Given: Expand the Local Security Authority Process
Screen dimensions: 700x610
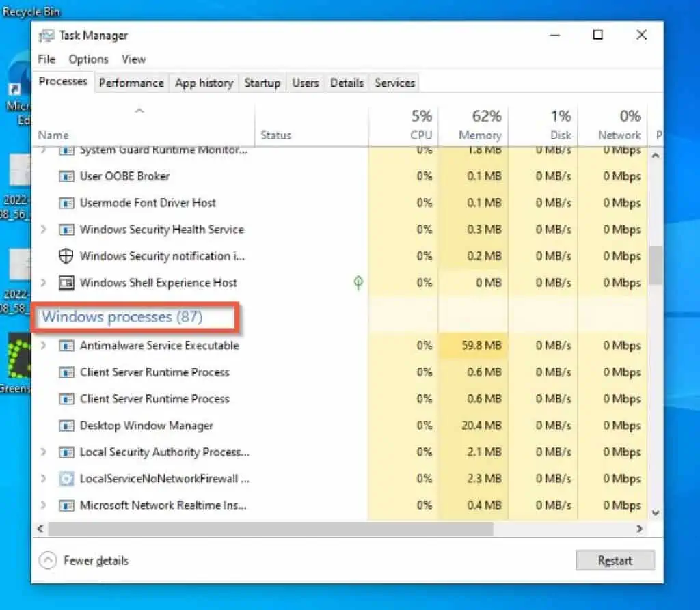Looking at the screenshot, I should tap(44, 452).
